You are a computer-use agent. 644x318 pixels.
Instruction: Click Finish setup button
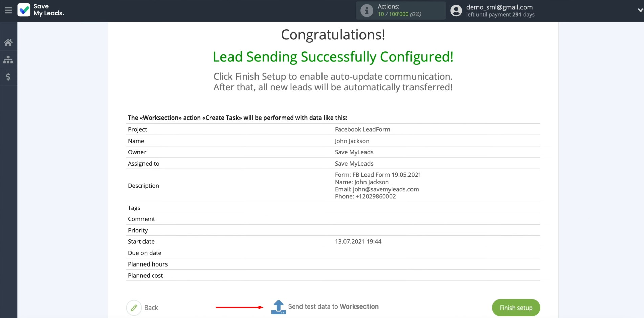pos(516,308)
